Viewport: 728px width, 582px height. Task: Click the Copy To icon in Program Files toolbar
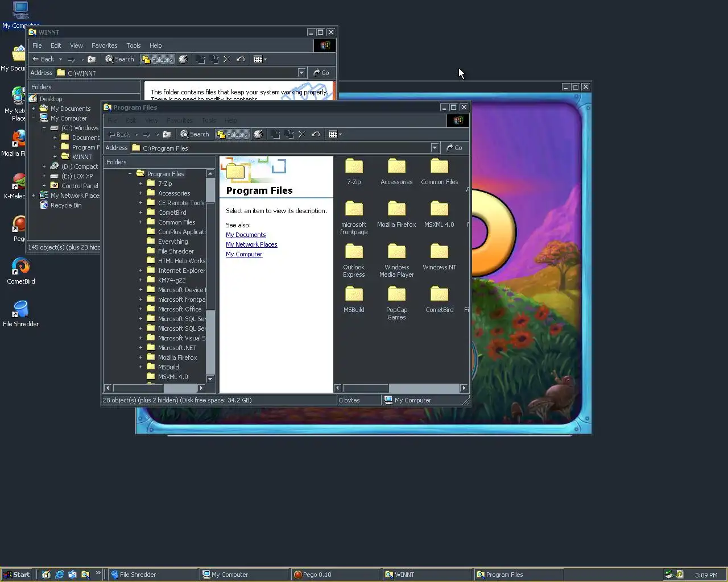tap(289, 134)
